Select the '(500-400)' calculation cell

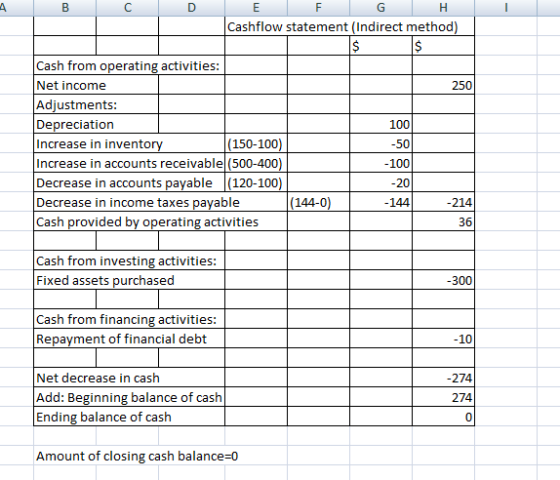pyautogui.click(x=256, y=163)
